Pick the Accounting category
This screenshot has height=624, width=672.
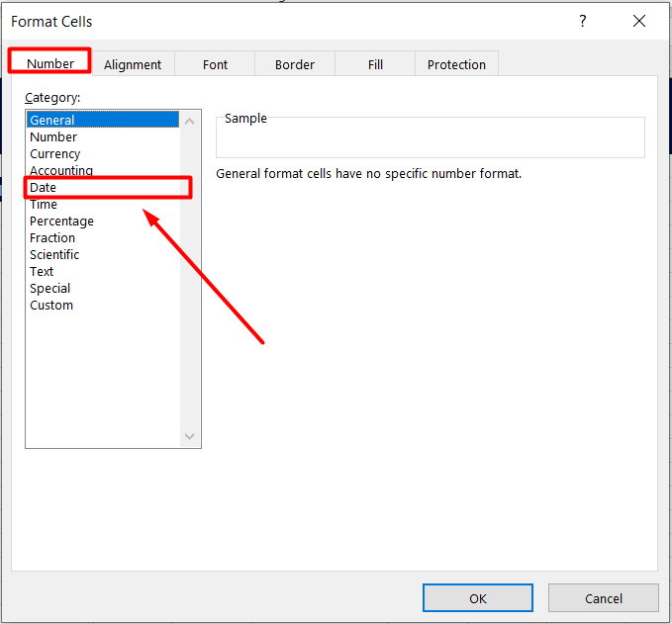click(x=103, y=170)
